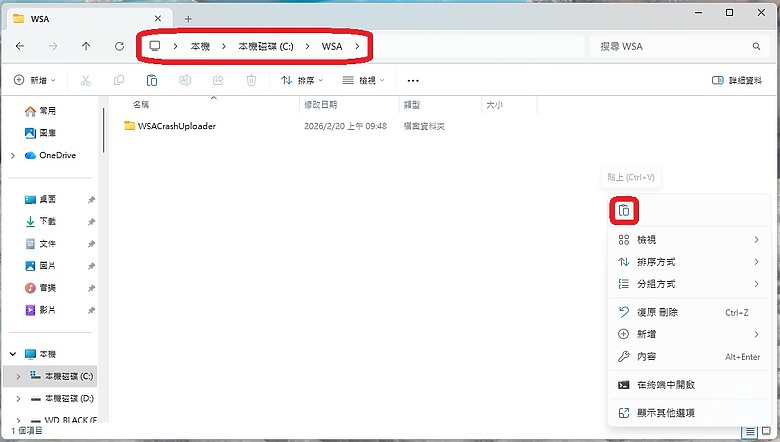
Task: Click the sidebar vertical scrollbar
Action: [x=103, y=130]
